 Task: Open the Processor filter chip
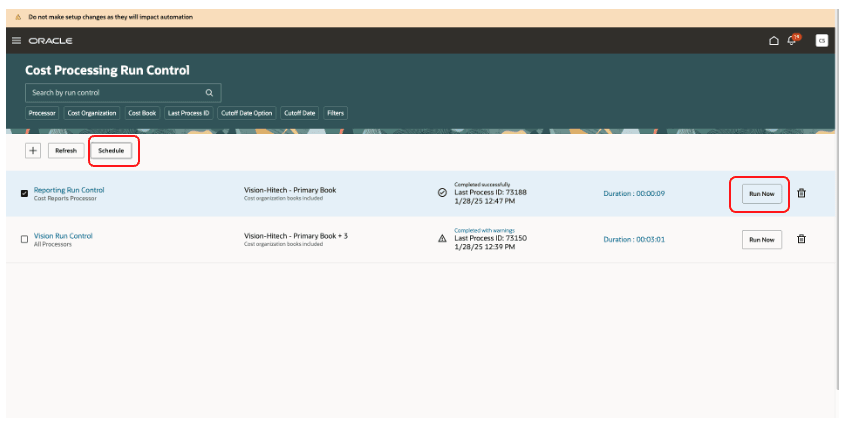[x=42, y=113]
